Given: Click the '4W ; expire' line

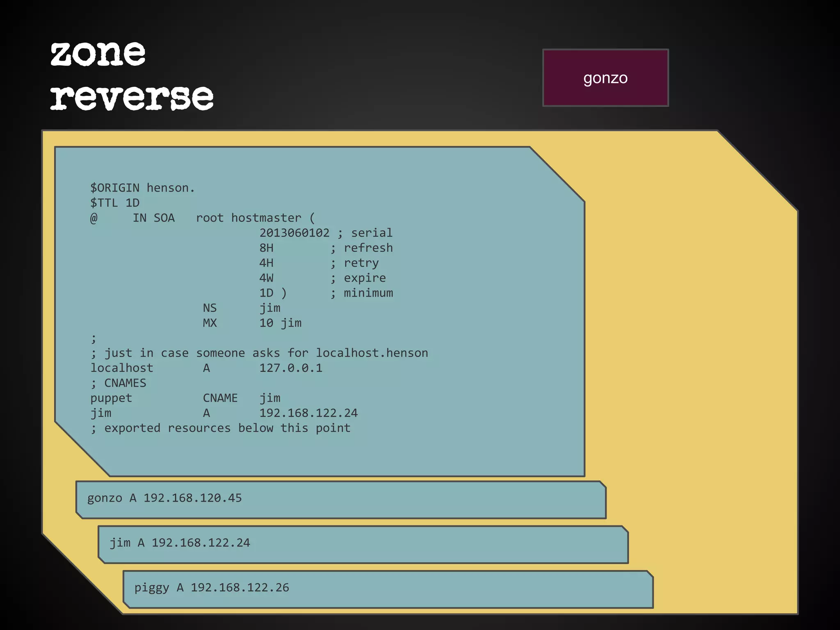Looking at the screenshot, I should click(322, 278).
